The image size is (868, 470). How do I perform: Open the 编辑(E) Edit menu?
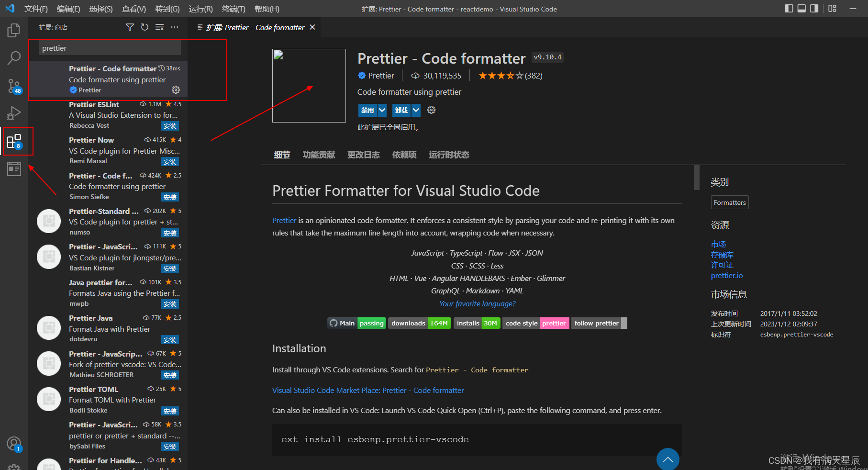[x=68, y=9]
